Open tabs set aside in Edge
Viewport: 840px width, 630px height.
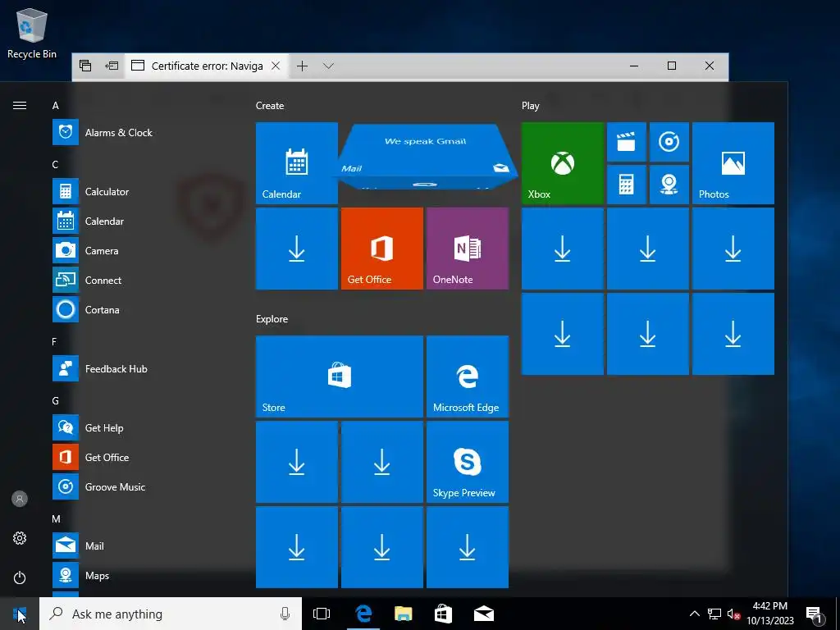click(85, 66)
